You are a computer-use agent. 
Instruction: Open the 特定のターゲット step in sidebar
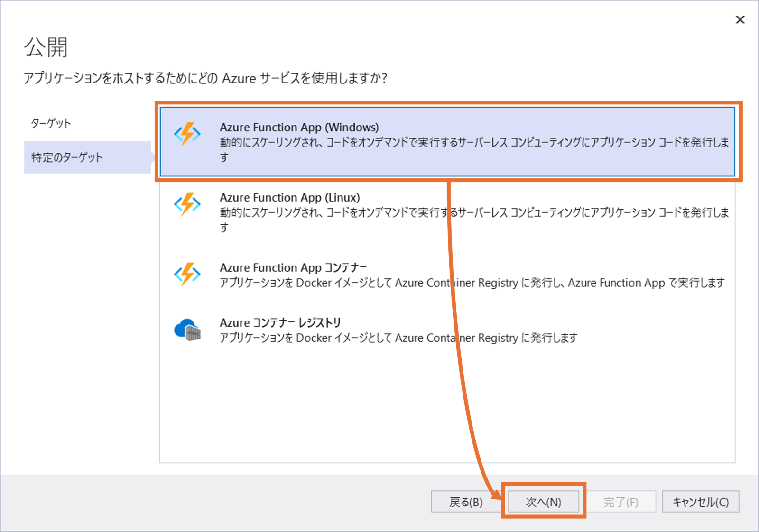87,157
